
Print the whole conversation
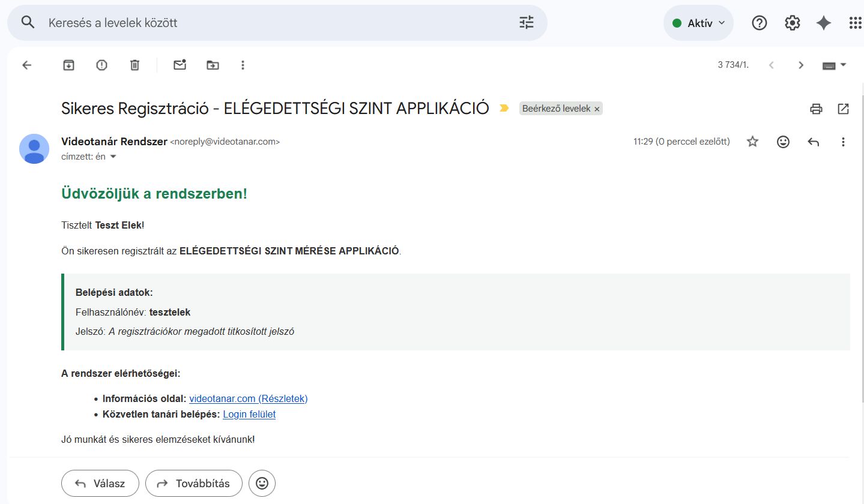815,109
